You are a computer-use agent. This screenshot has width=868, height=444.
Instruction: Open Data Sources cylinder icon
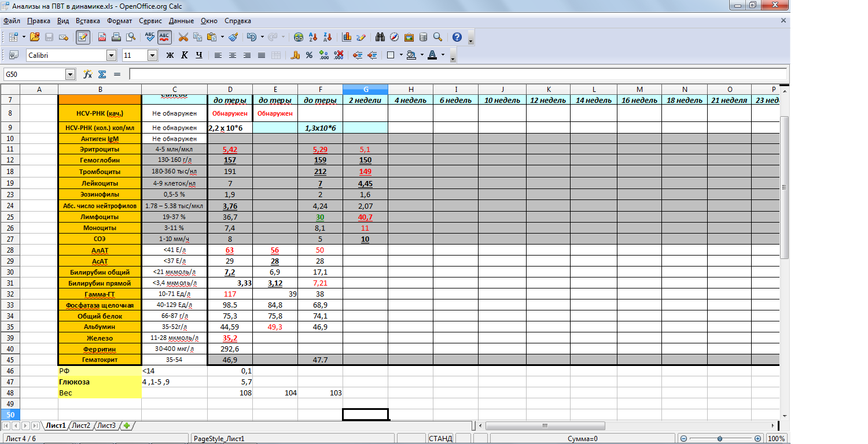(423, 37)
